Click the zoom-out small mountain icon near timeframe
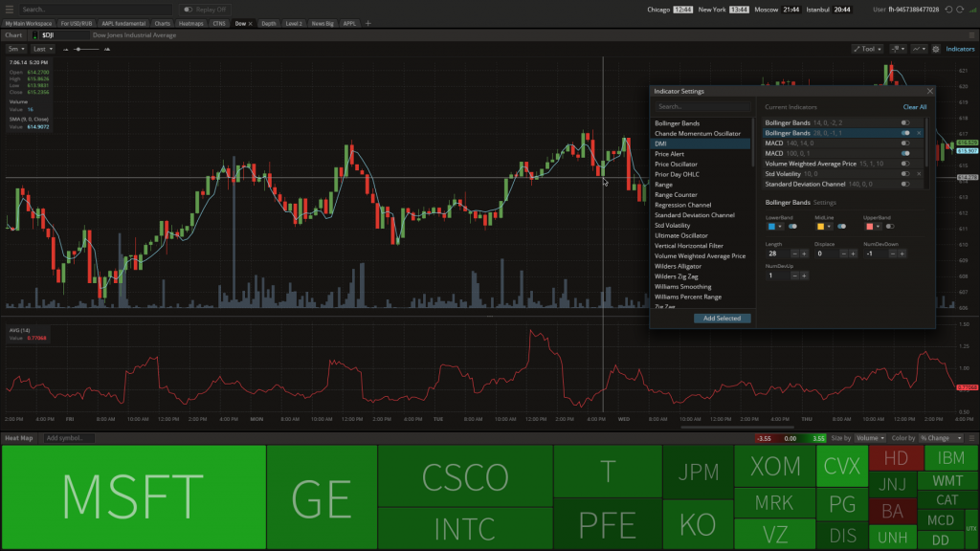This screenshot has width=980, height=551. coord(66,49)
